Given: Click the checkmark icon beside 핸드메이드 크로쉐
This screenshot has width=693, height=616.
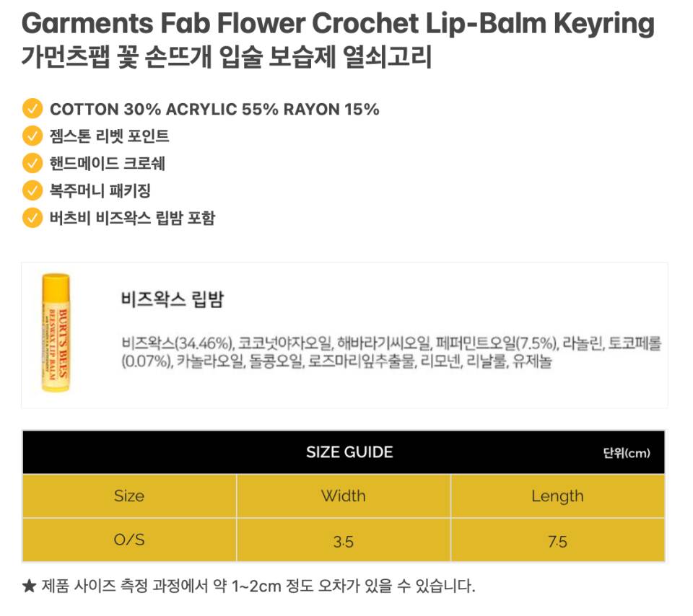Looking at the screenshot, I should (32, 163).
